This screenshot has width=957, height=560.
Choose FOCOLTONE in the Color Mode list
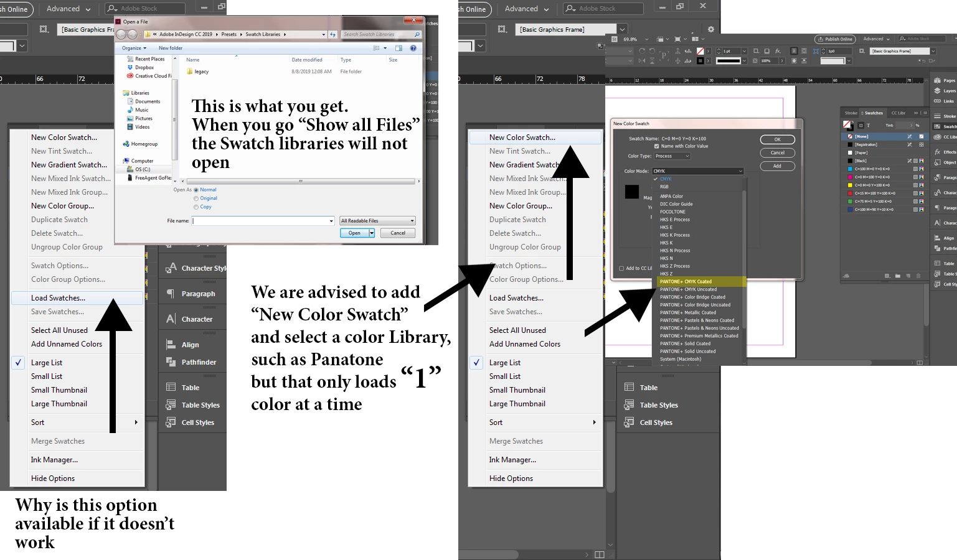672,212
